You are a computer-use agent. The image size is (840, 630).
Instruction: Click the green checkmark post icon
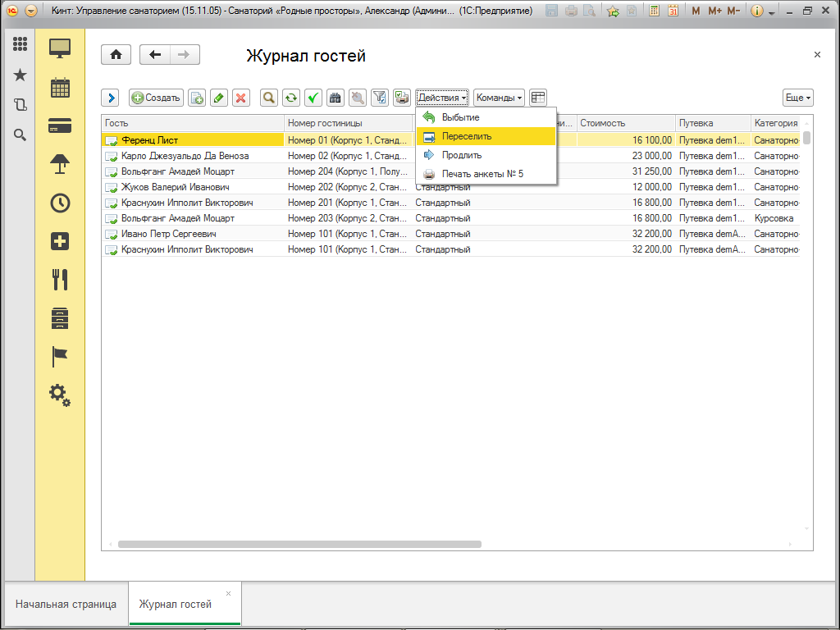tap(313, 98)
